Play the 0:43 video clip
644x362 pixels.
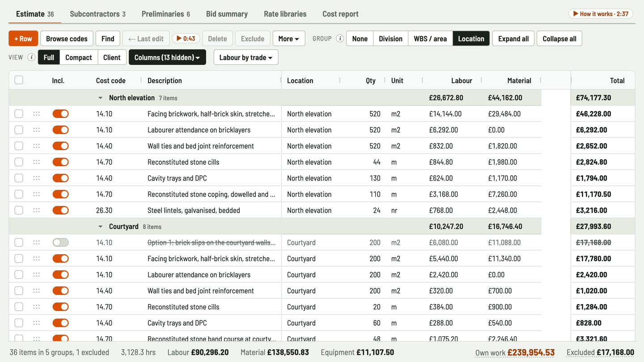pyautogui.click(x=186, y=38)
